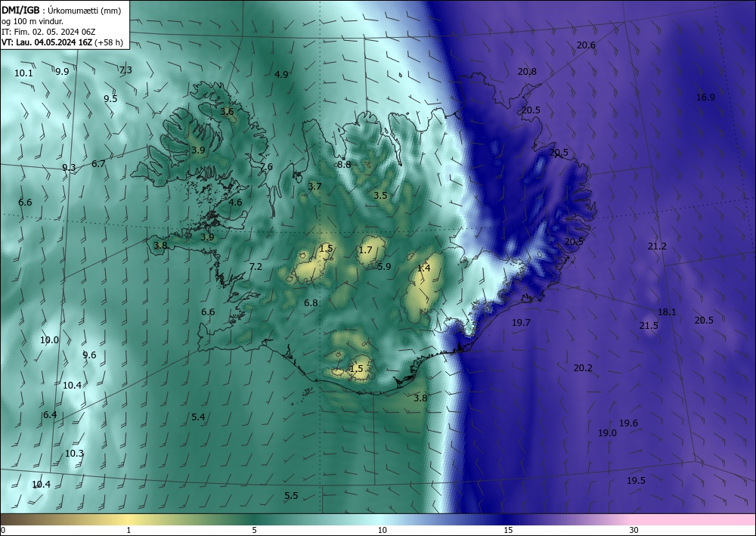Image resolution: width=756 pixels, height=536 pixels.
Task: Click the map value 7.2
Action: click(256, 267)
